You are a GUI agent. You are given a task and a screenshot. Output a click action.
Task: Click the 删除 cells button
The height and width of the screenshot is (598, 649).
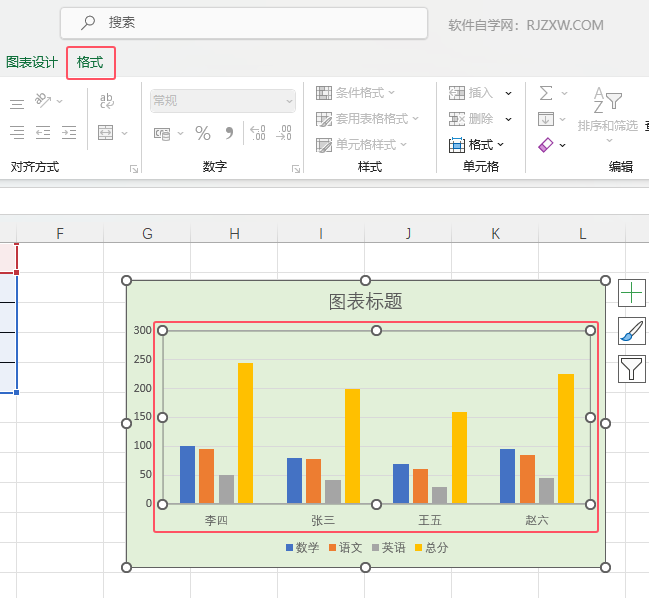[x=471, y=119]
